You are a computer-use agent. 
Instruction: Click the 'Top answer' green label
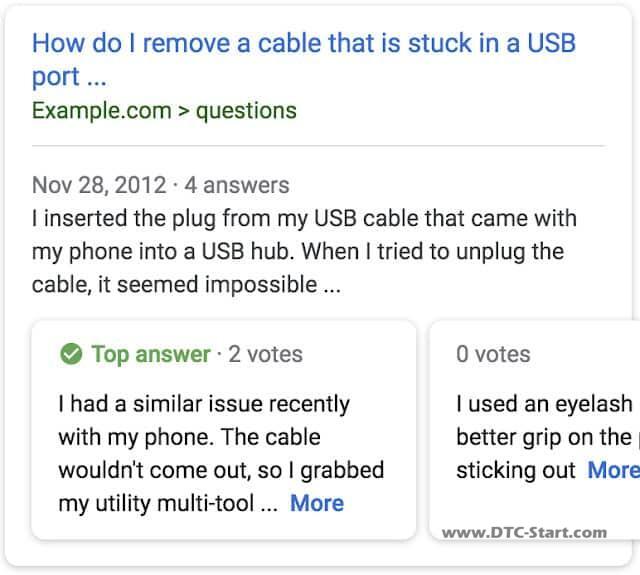151,354
